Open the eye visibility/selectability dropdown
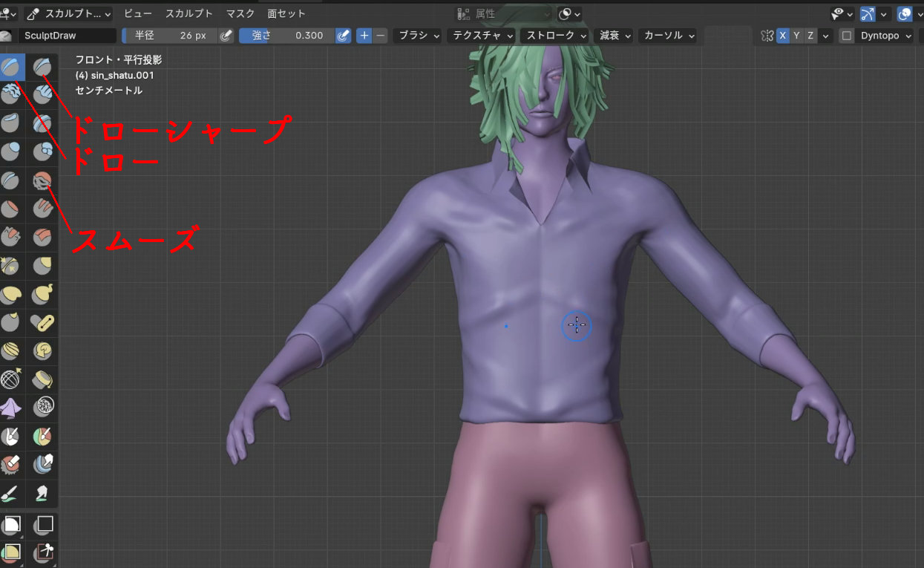924x568 pixels. pos(841,13)
